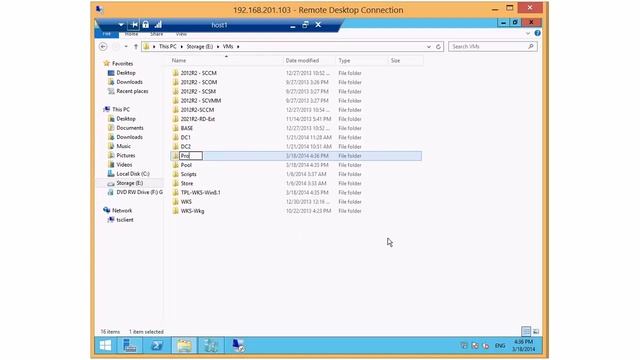The height and width of the screenshot is (360, 640).
Task: Expand the arrow after This PC breadcrumb
Action: click(182, 47)
